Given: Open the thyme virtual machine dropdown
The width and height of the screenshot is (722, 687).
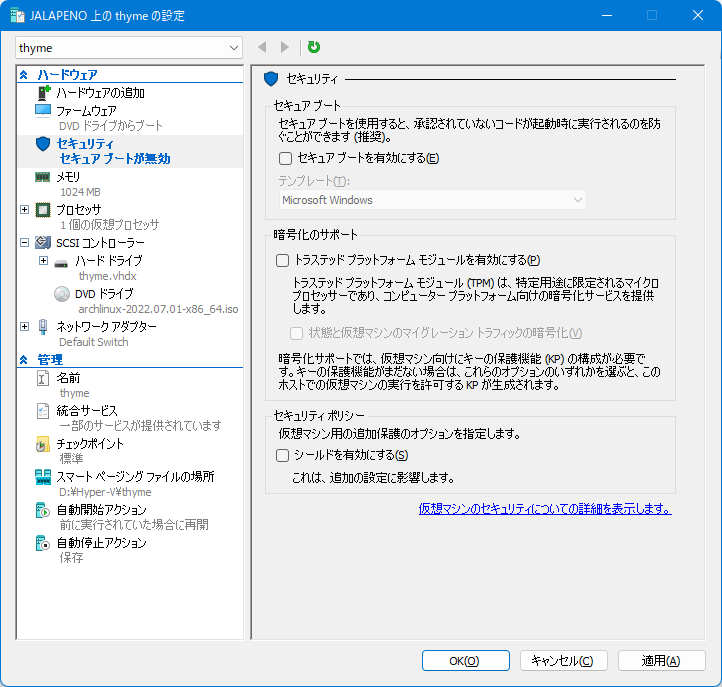Looking at the screenshot, I should [x=129, y=48].
